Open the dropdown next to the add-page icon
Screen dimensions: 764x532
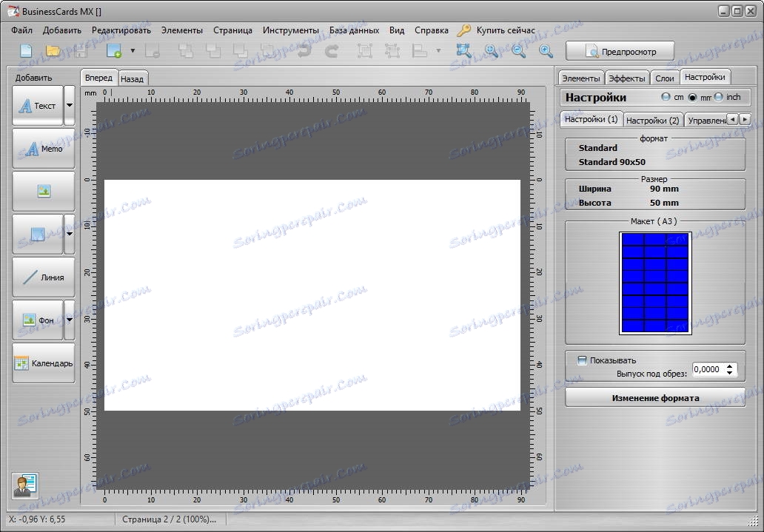pos(133,51)
